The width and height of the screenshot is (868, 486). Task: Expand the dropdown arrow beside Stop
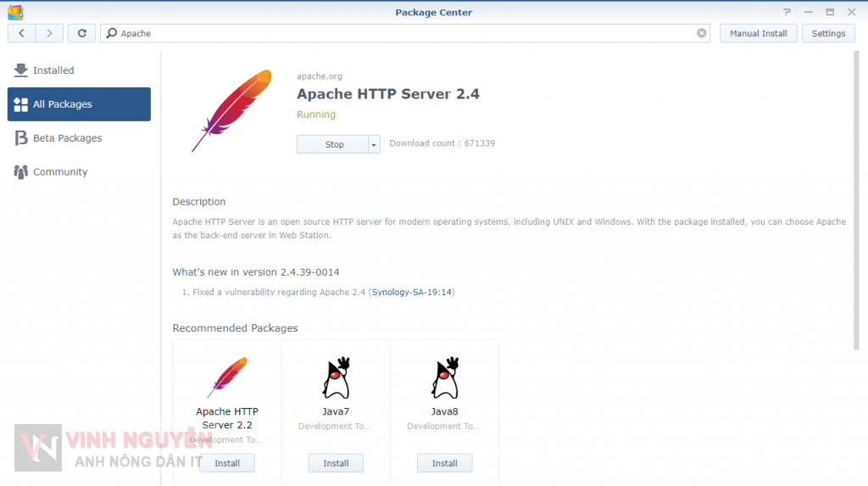pos(374,145)
